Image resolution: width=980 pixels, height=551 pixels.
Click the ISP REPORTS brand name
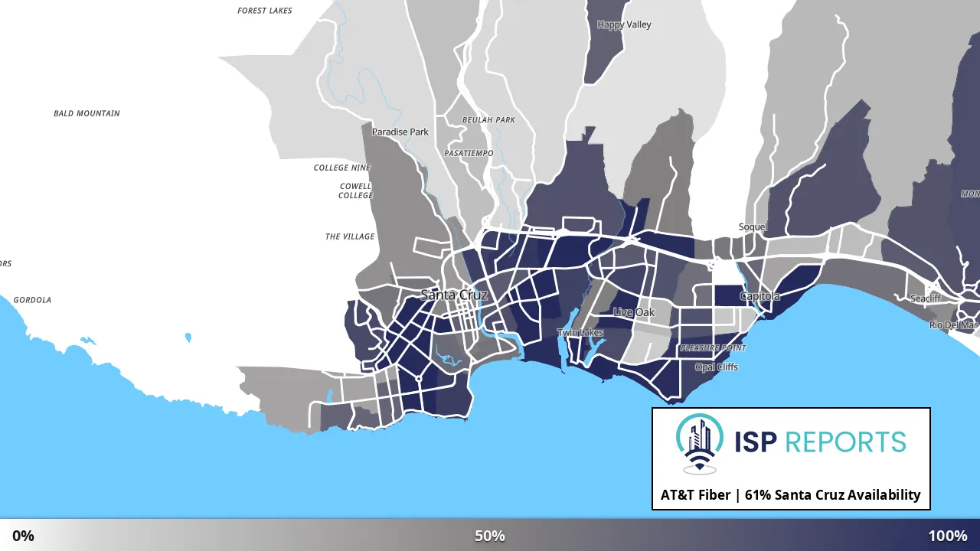pyautogui.click(x=820, y=442)
